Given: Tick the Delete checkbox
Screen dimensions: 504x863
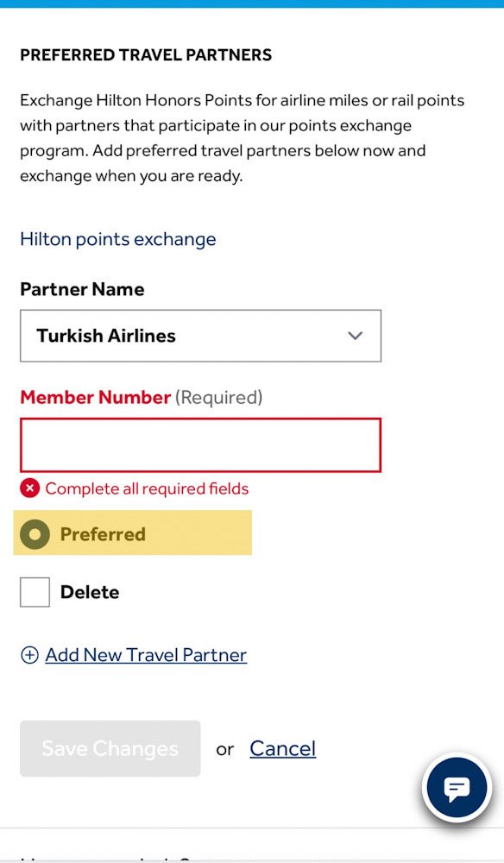Looking at the screenshot, I should point(35,592).
